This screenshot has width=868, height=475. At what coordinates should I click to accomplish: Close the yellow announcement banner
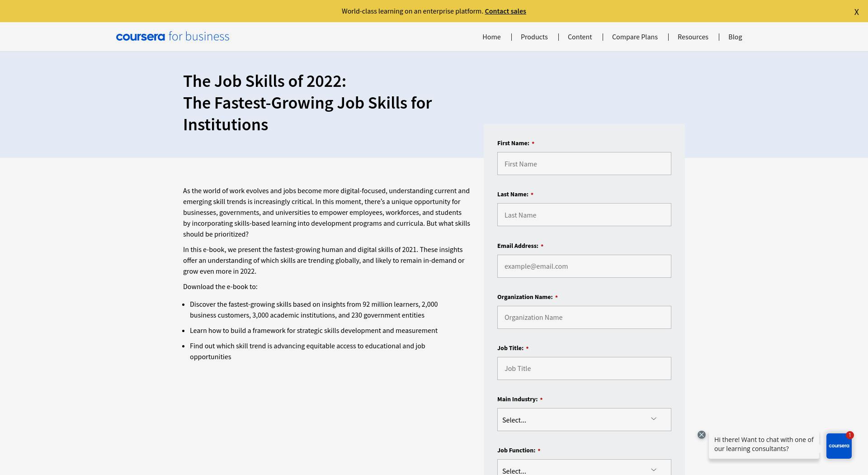tap(856, 12)
